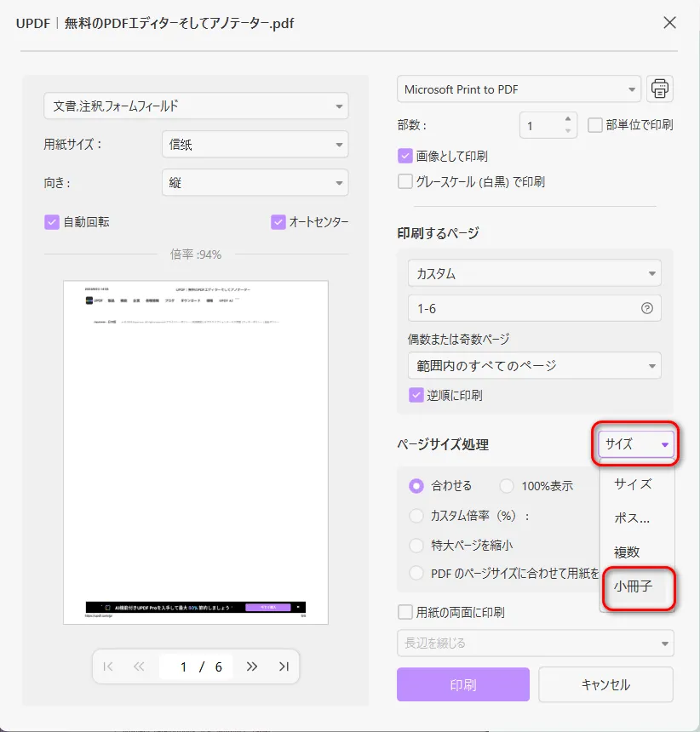
Task: Toggle 自動回転 checkbox
Action: tap(52, 222)
